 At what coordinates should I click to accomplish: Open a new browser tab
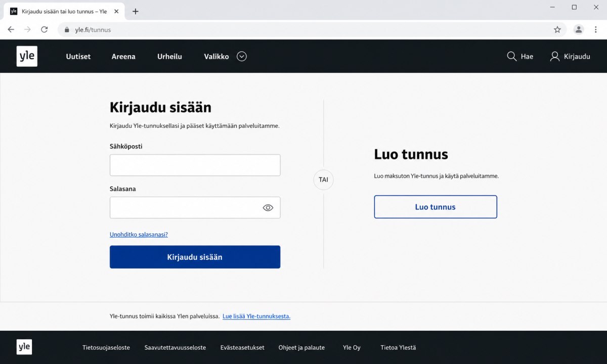(x=135, y=11)
